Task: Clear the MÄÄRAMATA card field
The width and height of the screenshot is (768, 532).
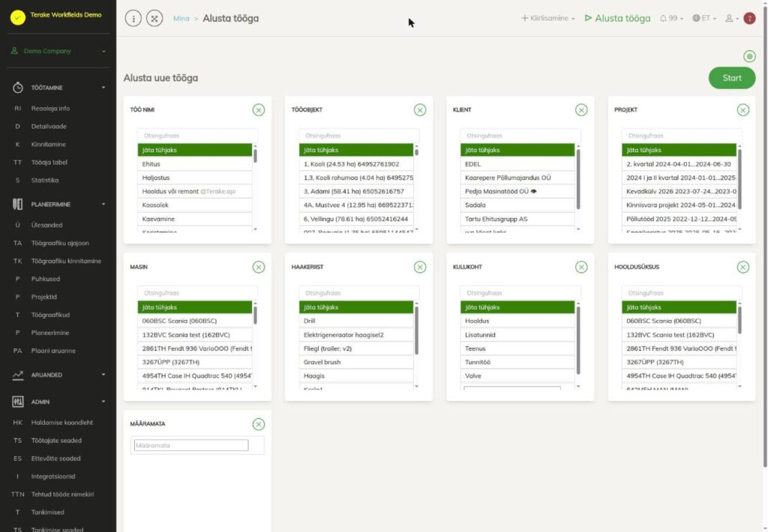Action: [x=259, y=424]
